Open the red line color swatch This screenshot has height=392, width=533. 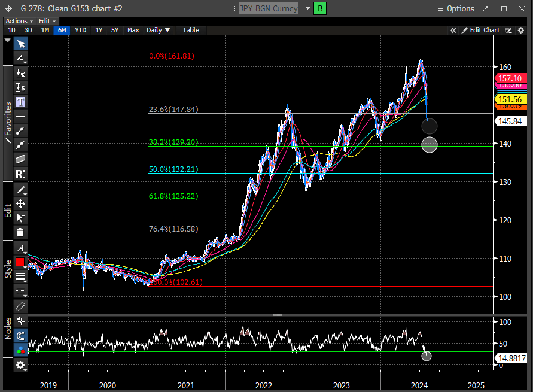pos(20,262)
